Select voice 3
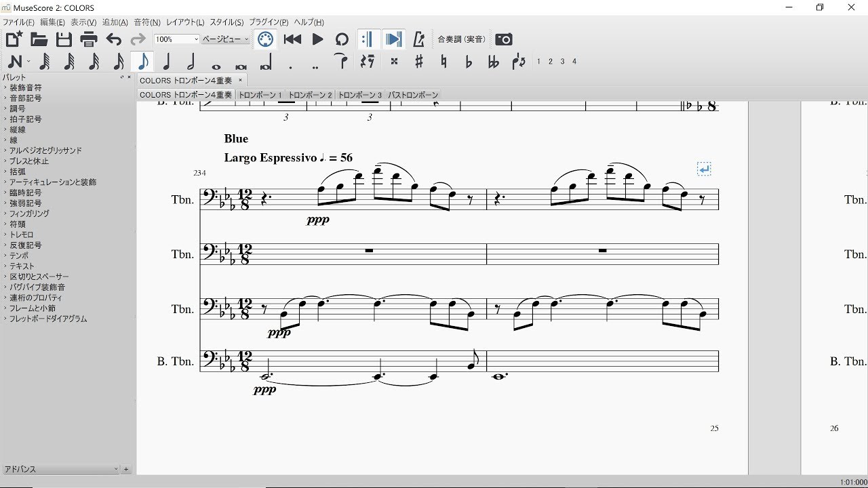The height and width of the screenshot is (488, 868). (562, 62)
